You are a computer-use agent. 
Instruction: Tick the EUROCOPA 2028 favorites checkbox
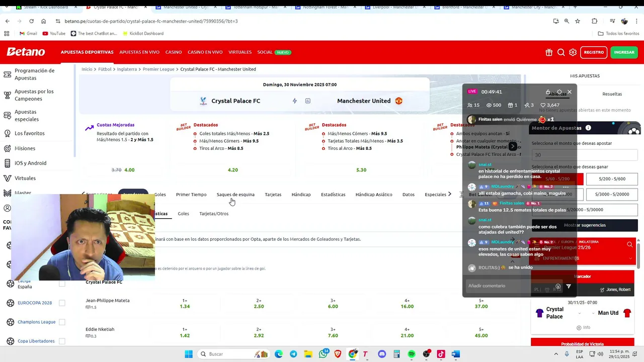62,303
